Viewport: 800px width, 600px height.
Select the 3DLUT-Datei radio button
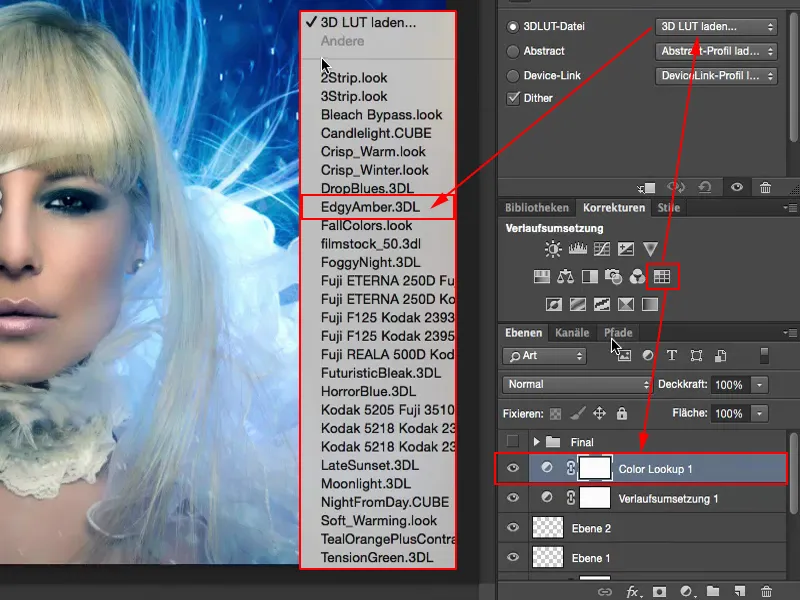[513, 27]
